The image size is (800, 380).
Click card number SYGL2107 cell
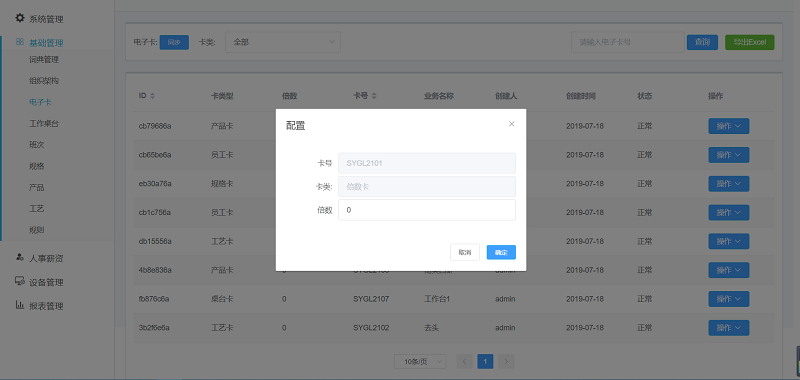pyautogui.click(x=371, y=299)
